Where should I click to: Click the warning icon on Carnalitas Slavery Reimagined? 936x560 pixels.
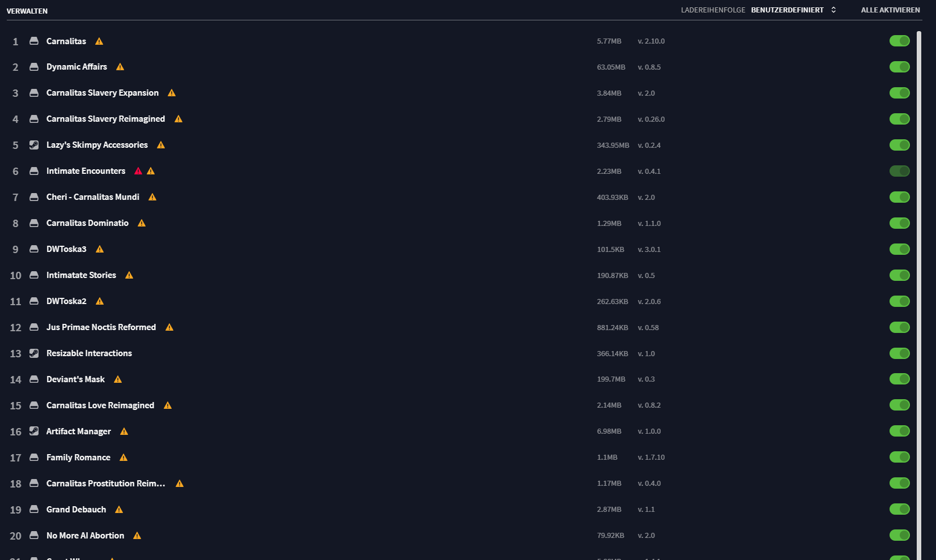coord(178,119)
